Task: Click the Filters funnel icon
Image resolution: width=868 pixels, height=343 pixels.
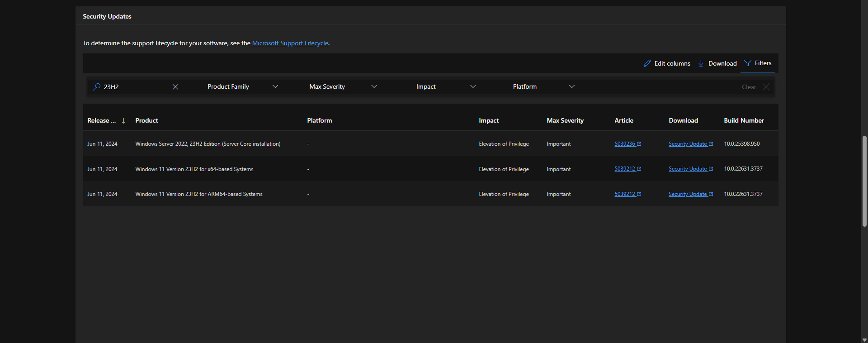Action: pos(748,63)
